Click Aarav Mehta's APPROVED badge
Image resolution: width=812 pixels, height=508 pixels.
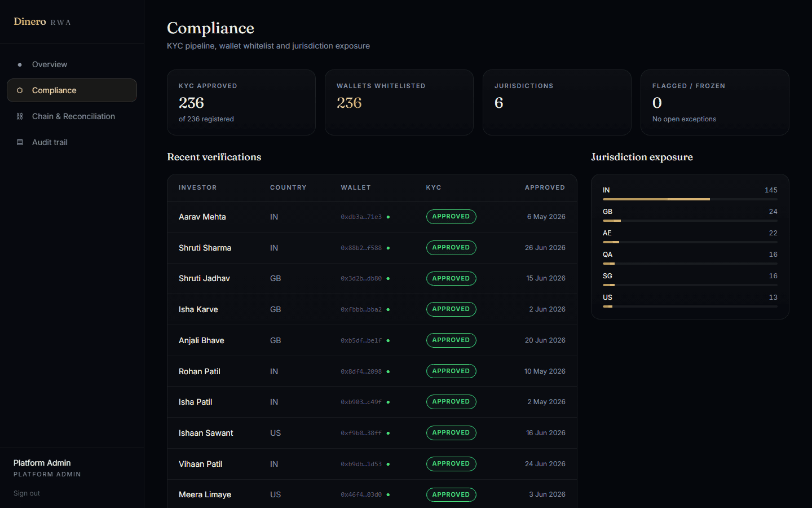(451, 217)
